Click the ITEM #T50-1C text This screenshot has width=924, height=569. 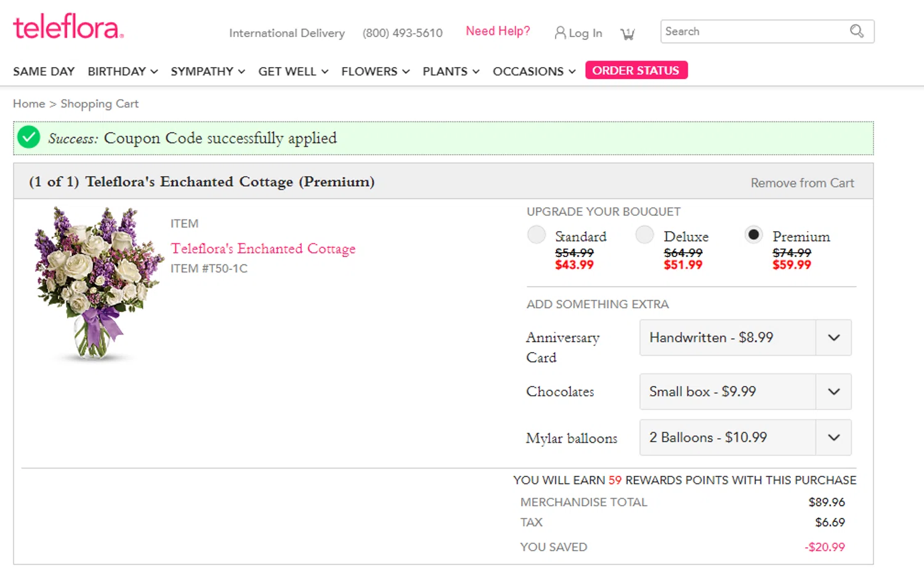pyautogui.click(x=209, y=268)
